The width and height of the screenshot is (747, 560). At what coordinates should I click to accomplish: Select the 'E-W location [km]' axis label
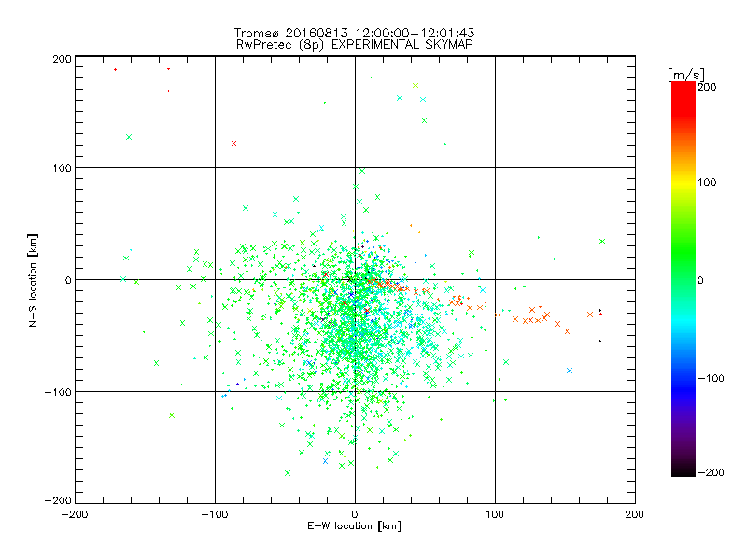[x=354, y=526]
